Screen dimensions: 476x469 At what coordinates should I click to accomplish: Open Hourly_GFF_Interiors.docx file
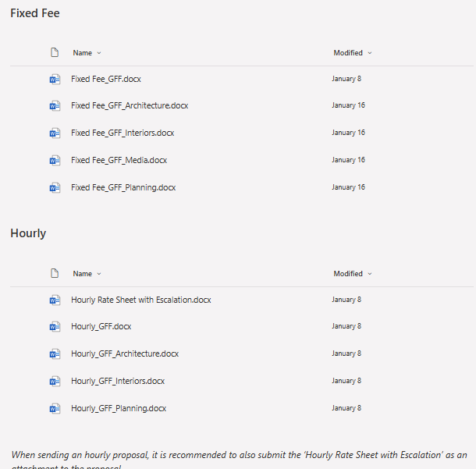[x=118, y=381]
